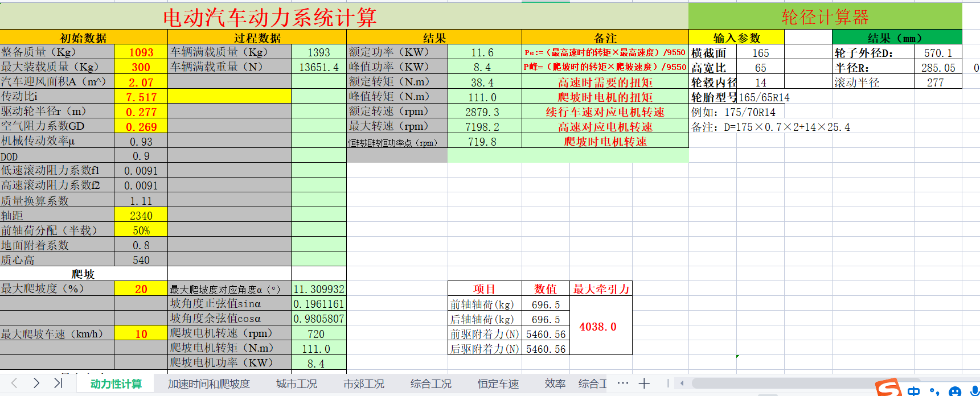Select the 车辆满载质量 result 1393
The height and width of the screenshot is (396, 980).
(x=319, y=52)
